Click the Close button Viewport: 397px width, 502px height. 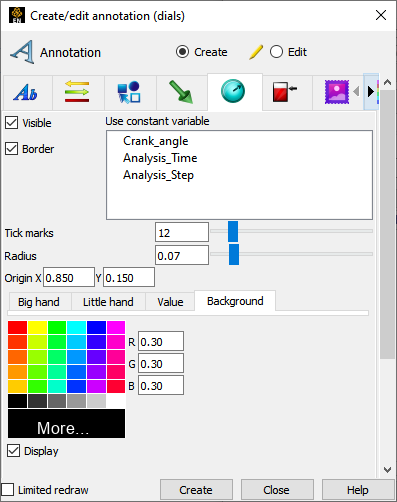coord(277,490)
